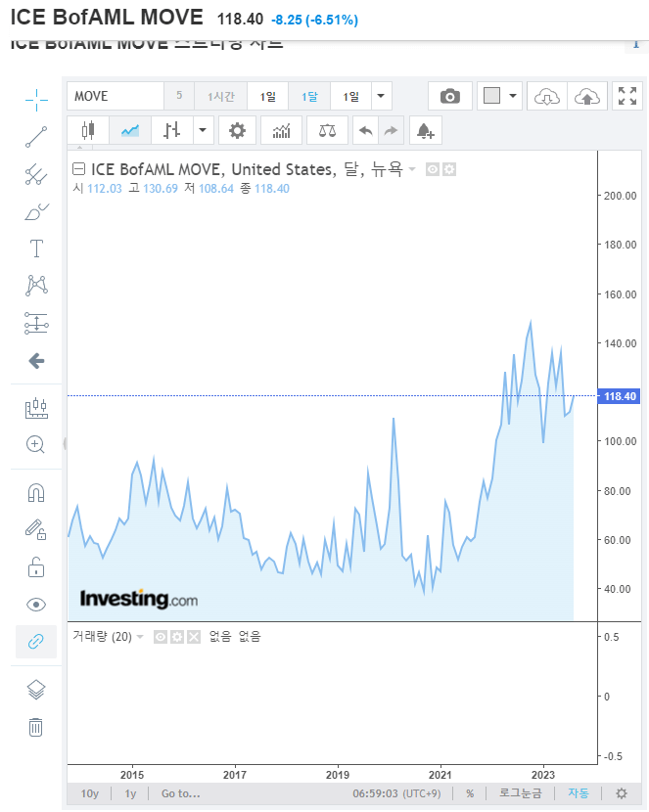Undo the last action
Image resolution: width=649 pixels, height=812 pixels.
pos(366,130)
